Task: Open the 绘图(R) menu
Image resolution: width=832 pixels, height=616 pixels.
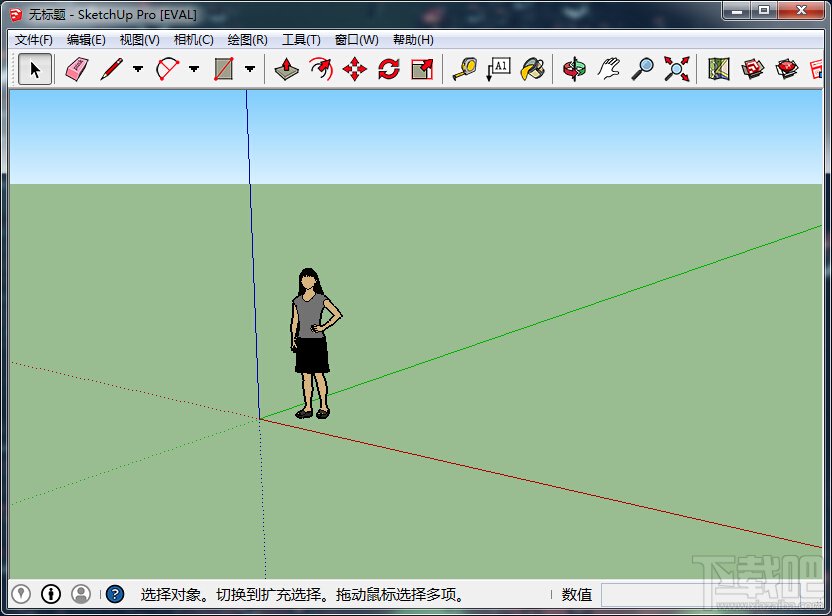Action: coord(247,40)
